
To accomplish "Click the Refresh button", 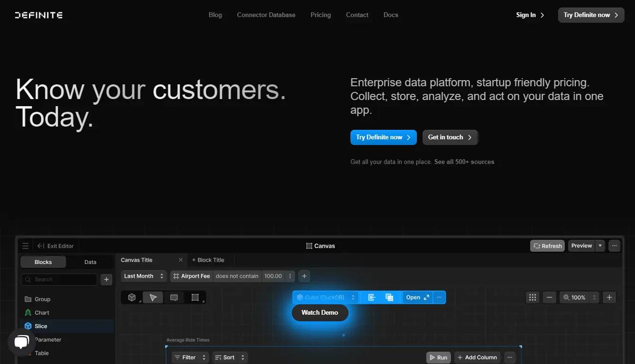I will click(547, 246).
